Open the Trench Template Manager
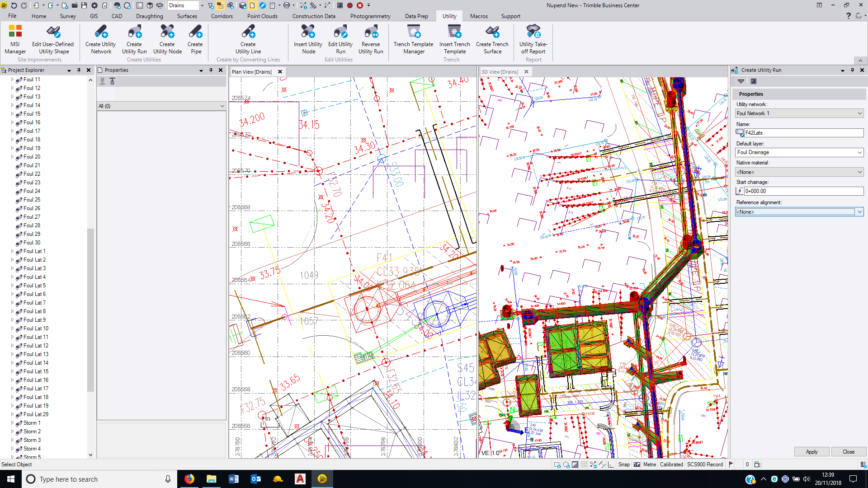The width and height of the screenshot is (868, 488). click(x=413, y=39)
